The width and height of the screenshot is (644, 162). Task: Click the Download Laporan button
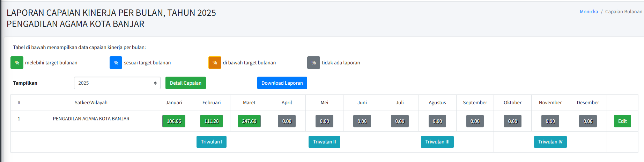click(x=282, y=83)
